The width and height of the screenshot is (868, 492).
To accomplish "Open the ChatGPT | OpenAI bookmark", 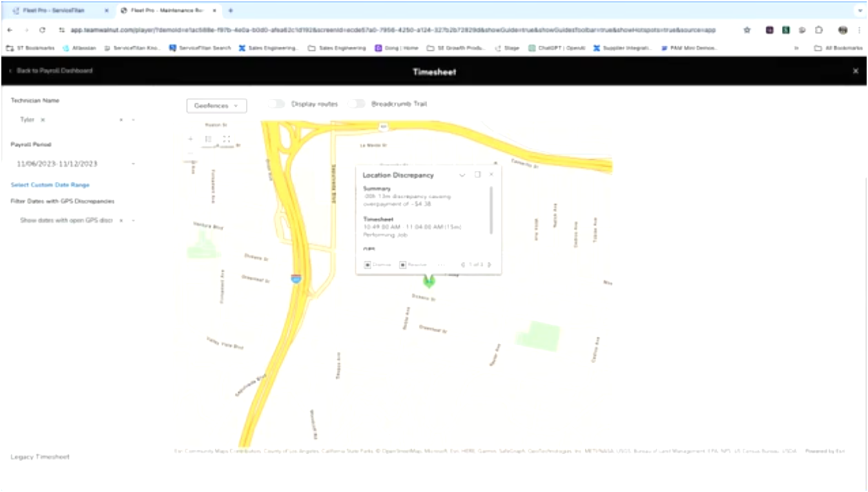I will point(555,48).
